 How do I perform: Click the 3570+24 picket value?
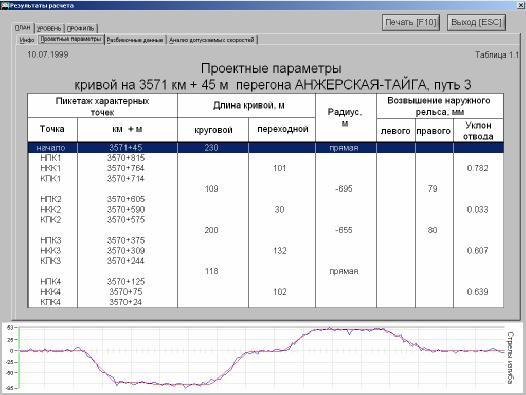(126, 302)
